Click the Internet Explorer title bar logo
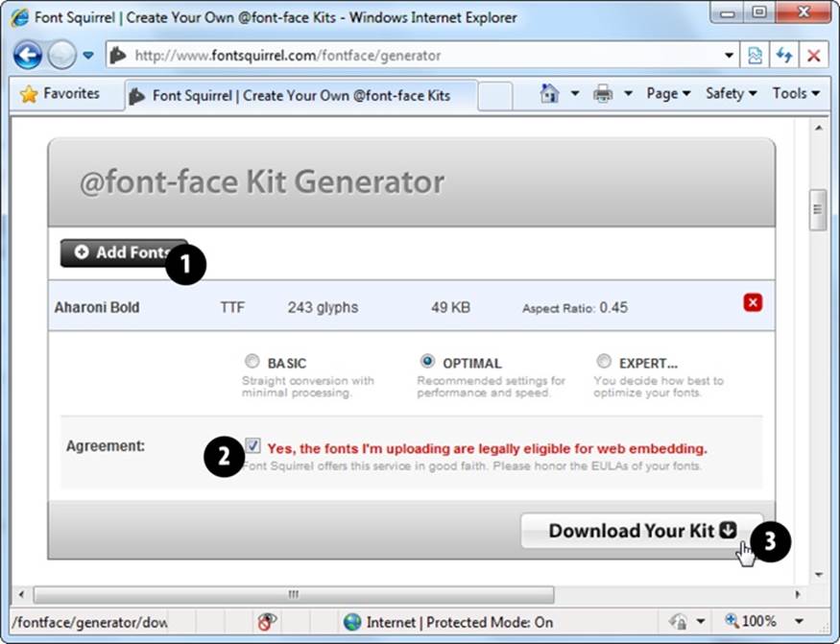Viewport: 840px width, 644px height. pos(19,17)
